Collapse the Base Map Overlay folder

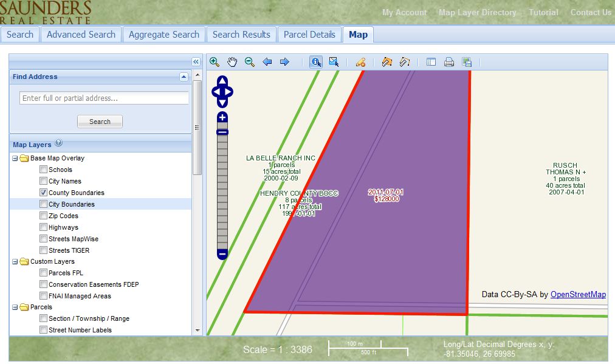(14, 158)
